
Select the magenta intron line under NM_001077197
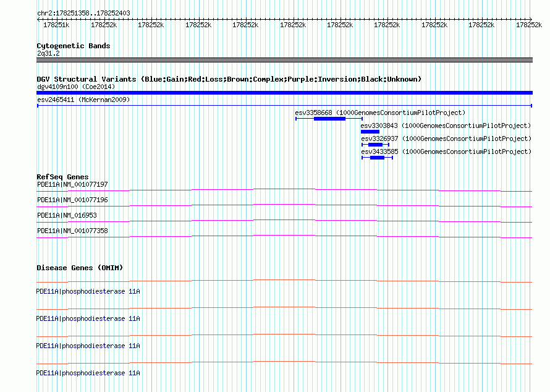point(284,190)
